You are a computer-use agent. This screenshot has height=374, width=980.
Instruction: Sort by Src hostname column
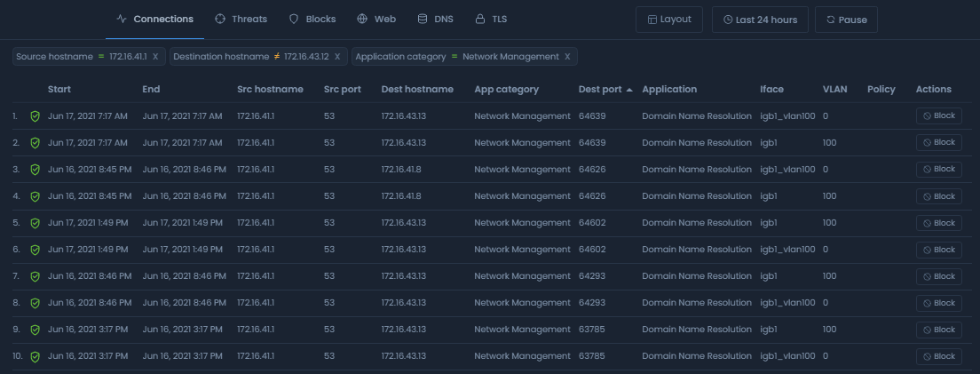pyautogui.click(x=270, y=90)
